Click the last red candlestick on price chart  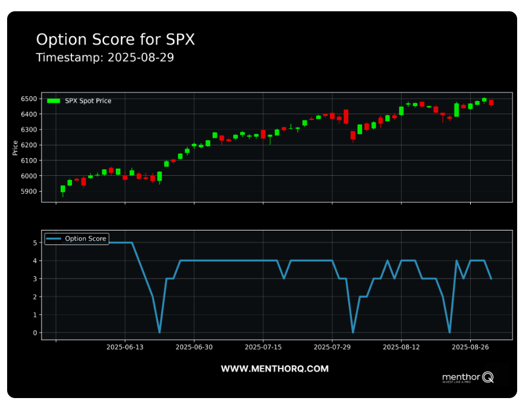[491, 102]
